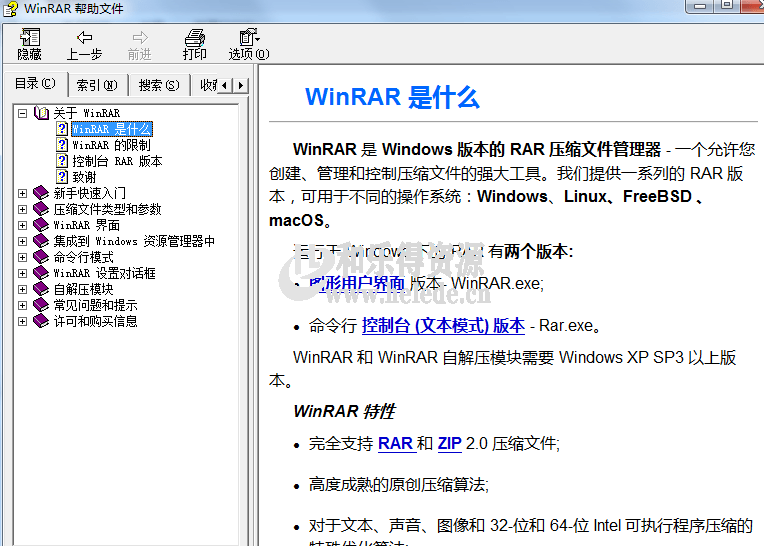The image size is (764, 546).
Task: Collapse the 关于 WinRAR tree node
Action: pyautogui.click(x=22, y=113)
